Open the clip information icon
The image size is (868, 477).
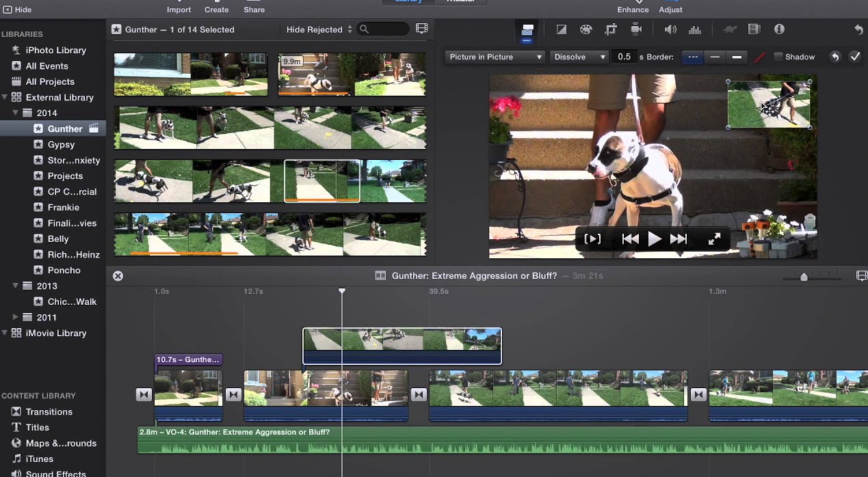pos(779,29)
